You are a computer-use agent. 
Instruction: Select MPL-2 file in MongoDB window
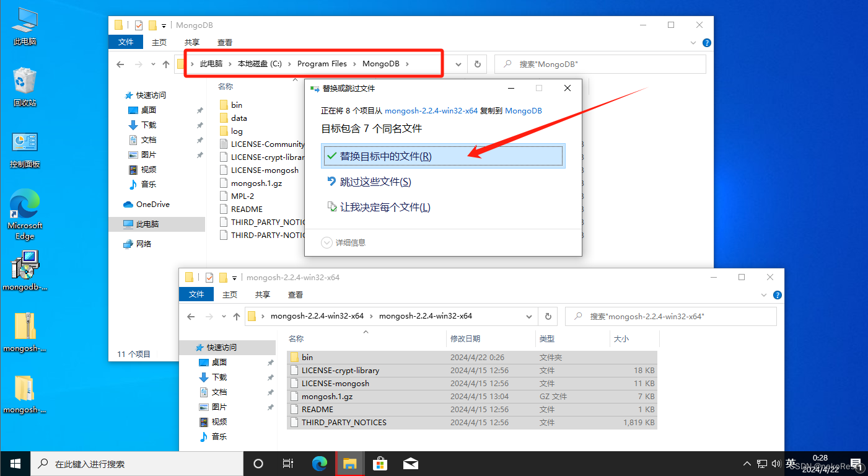242,196
